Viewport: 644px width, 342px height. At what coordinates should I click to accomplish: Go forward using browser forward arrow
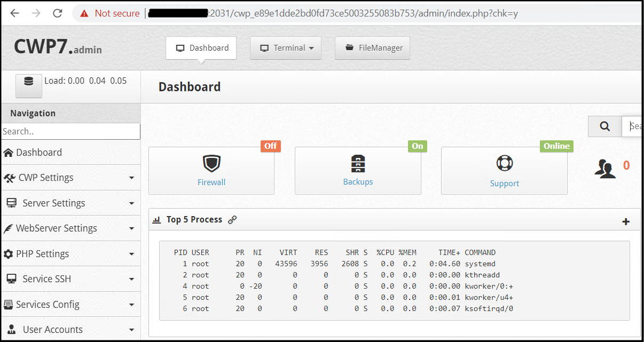tap(36, 13)
